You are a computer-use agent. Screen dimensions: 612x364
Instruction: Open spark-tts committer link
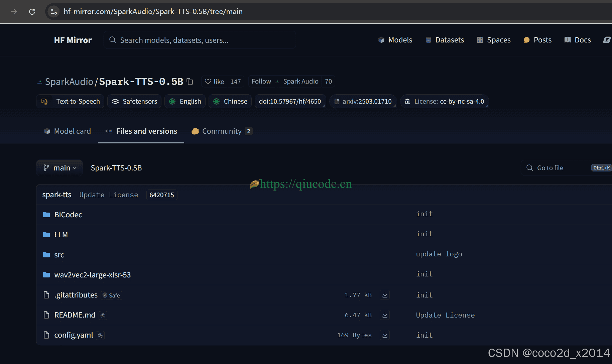coord(57,195)
